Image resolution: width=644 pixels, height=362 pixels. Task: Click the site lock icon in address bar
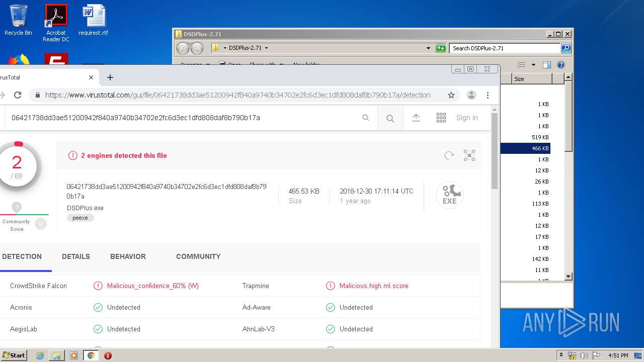(x=37, y=95)
